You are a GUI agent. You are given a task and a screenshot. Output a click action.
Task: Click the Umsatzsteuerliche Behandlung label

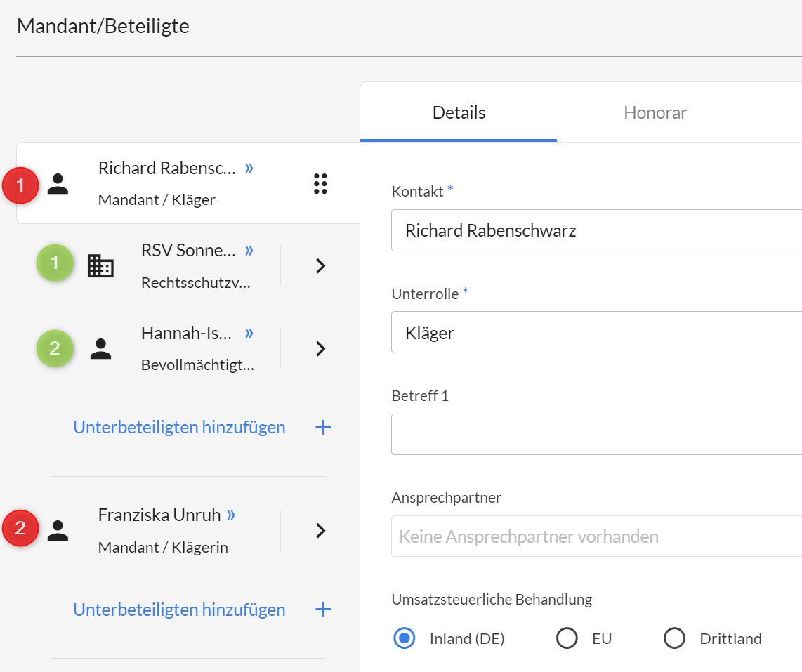(x=492, y=600)
